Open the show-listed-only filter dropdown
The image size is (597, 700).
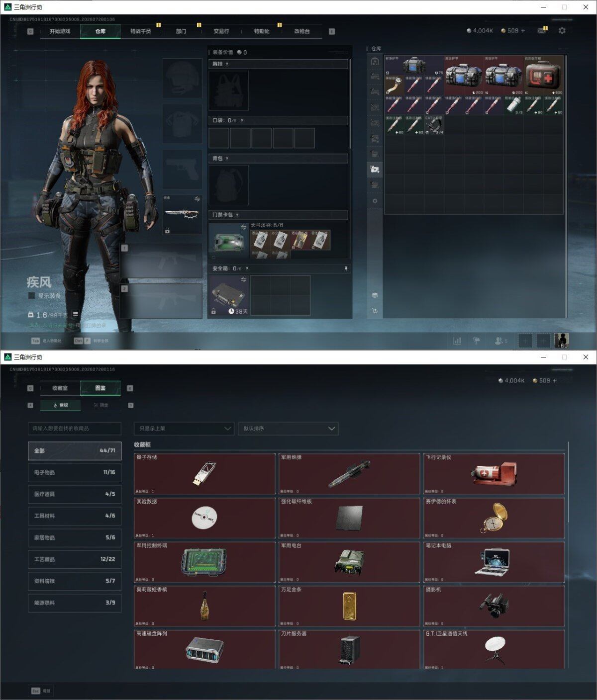pos(184,429)
